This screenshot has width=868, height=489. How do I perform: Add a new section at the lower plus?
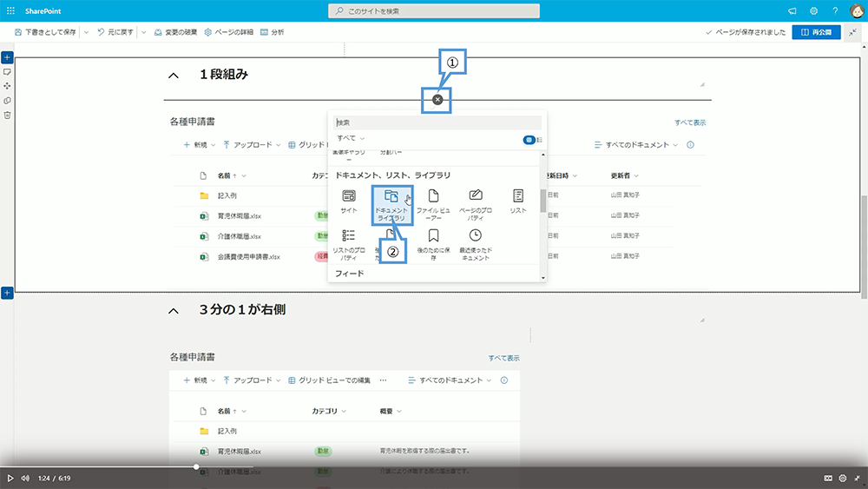coord(7,293)
